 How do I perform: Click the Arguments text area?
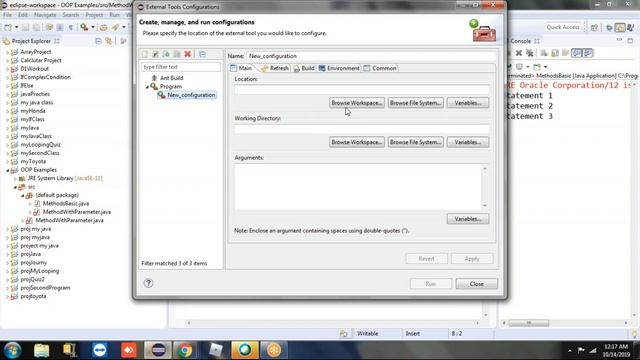click(x=358, y=187)
